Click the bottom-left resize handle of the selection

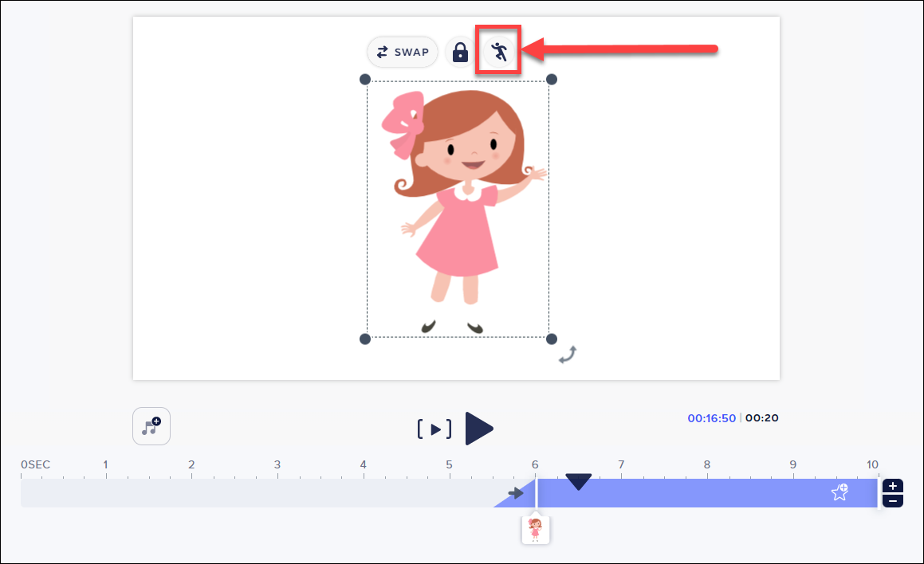click(365, 339)
